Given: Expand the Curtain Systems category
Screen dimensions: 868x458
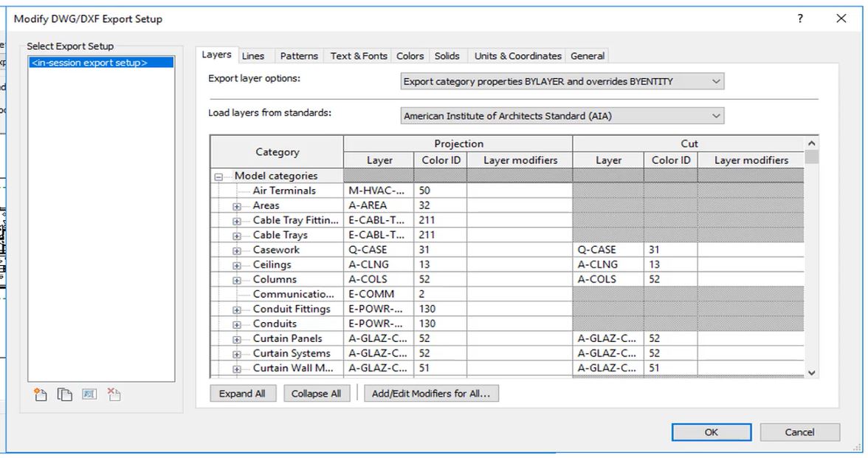Looking at the screenshot, I should click(237, 354).
